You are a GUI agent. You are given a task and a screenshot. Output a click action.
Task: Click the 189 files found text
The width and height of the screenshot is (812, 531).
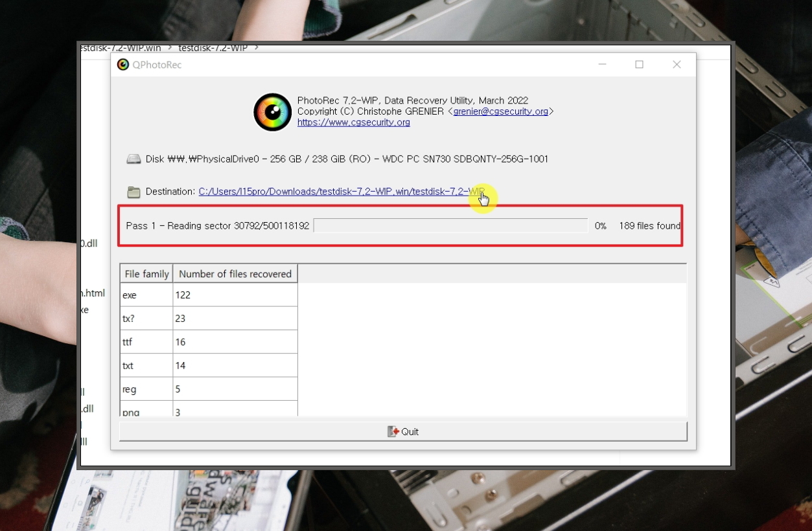coord(649,226)
